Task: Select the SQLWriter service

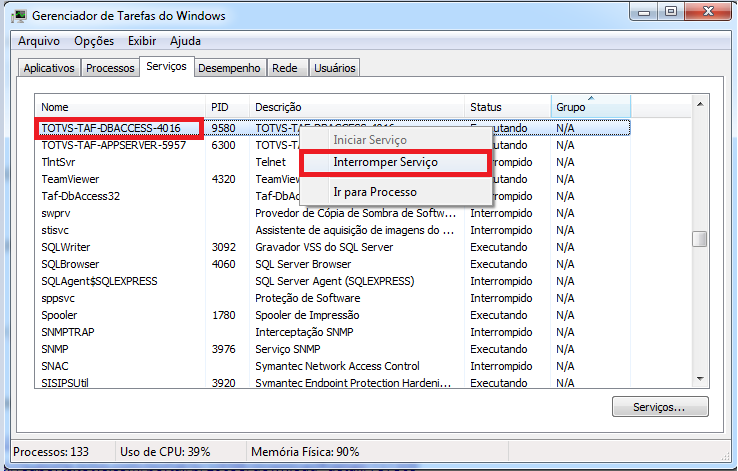Action: 66,247
